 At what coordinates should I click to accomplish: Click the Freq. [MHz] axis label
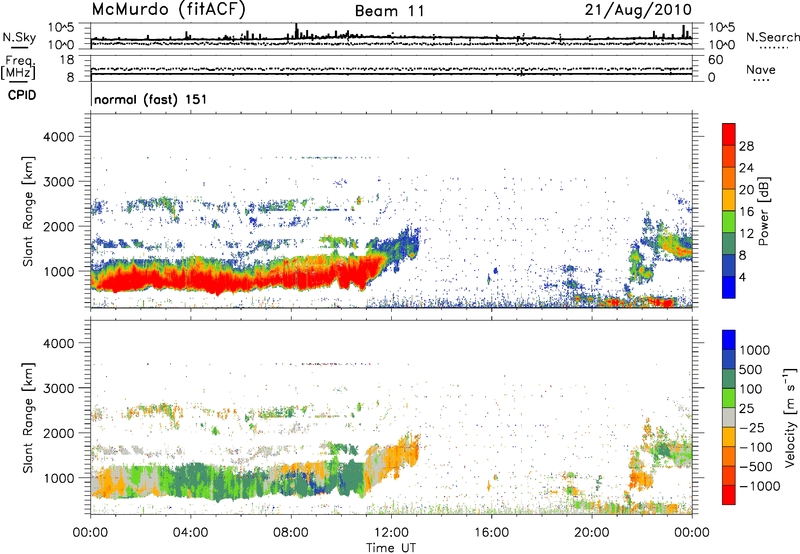coord(18,67)
